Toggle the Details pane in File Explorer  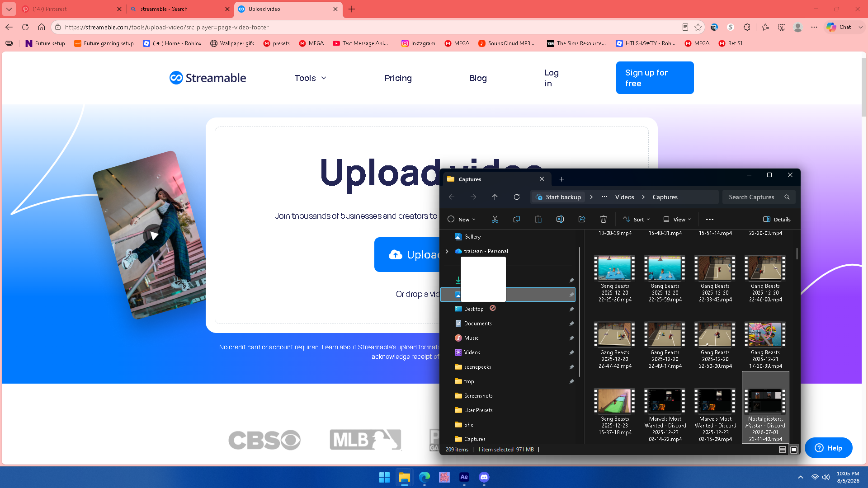click(777, 220)
